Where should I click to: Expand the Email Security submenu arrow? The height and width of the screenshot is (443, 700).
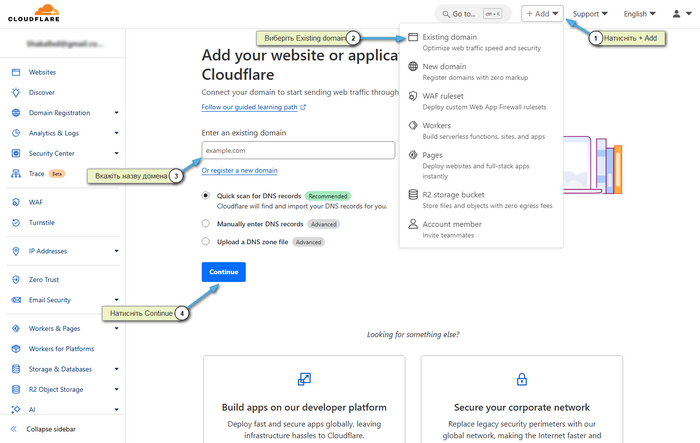click(117, 300)
